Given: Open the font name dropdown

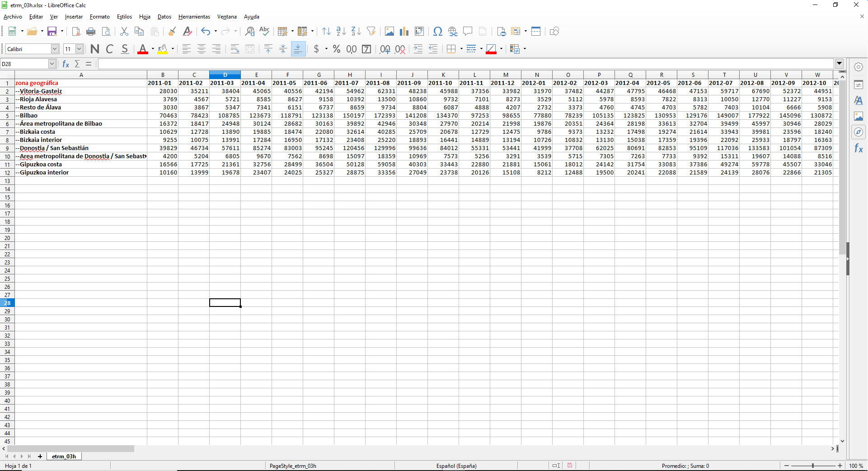Looking at the screenshot, I should (54, 48).
